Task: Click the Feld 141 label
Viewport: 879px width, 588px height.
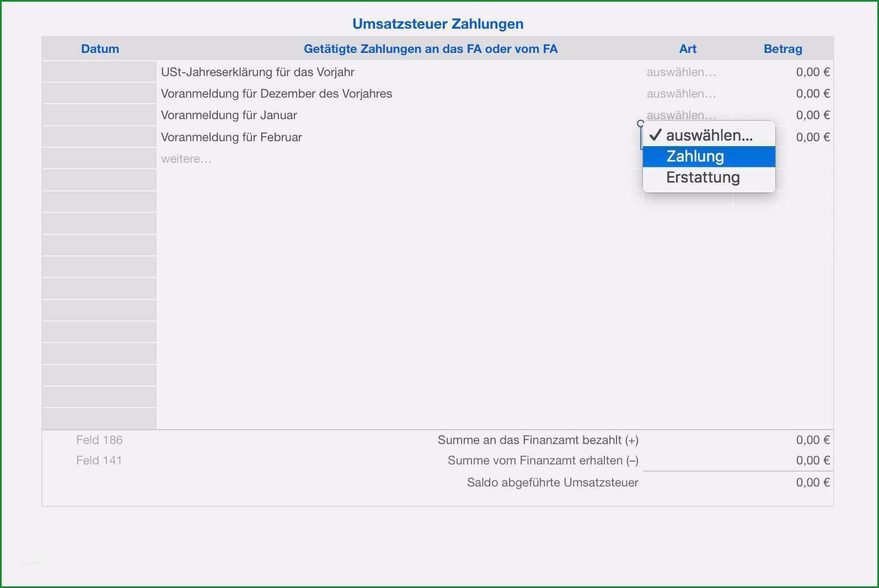Action: tap(99, 461)
